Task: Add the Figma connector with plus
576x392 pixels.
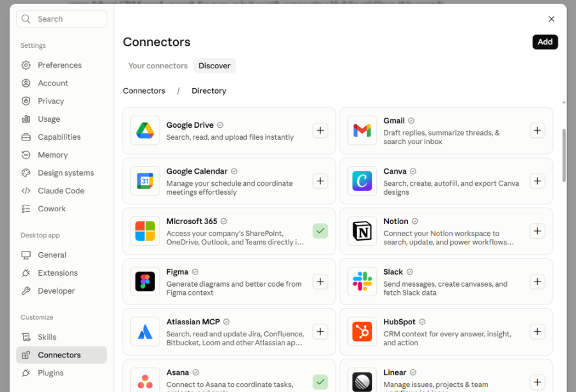Action: (x=321, y=282)
